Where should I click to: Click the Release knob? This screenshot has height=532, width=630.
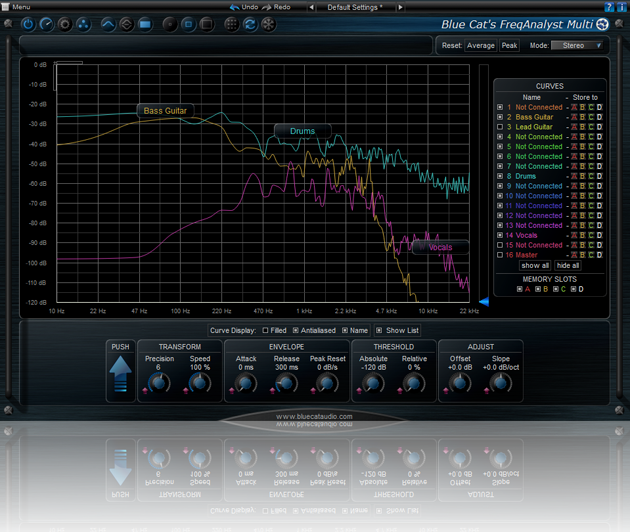coord(286,383)
